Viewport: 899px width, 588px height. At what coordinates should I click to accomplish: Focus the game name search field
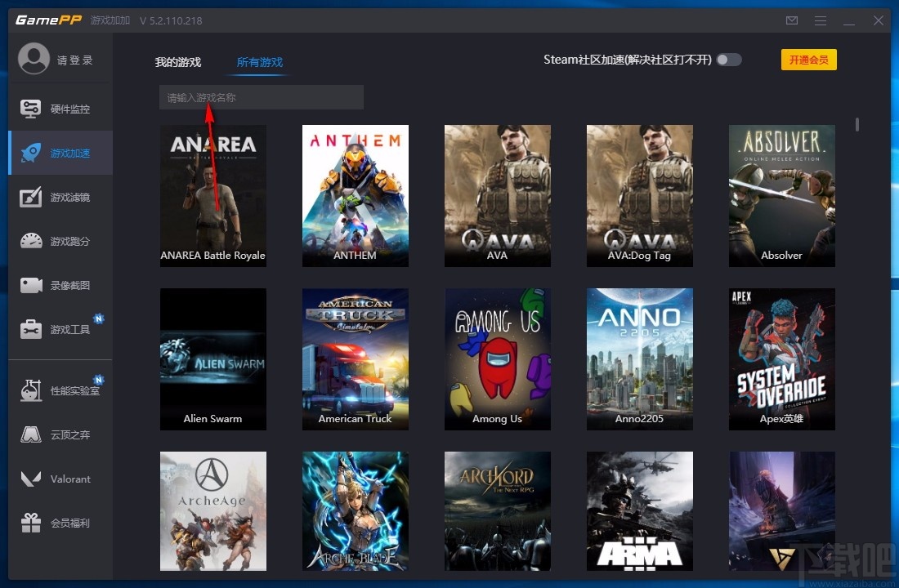tap(262, 97)
